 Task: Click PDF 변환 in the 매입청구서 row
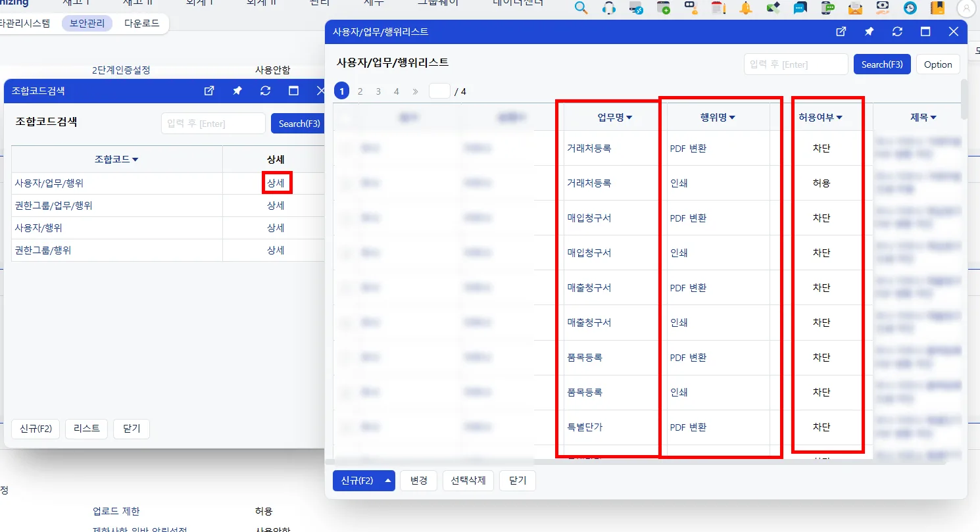[x=688, y=218]
